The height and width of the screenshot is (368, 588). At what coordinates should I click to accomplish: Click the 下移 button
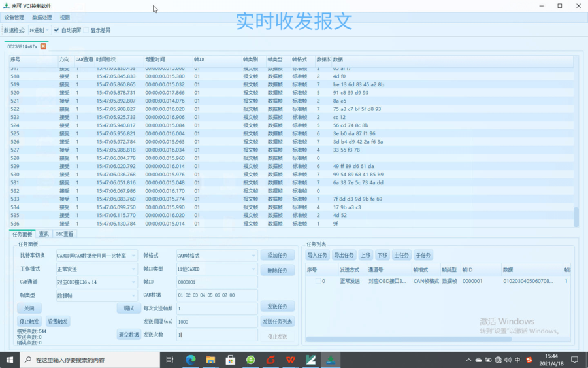click(382, 255)
